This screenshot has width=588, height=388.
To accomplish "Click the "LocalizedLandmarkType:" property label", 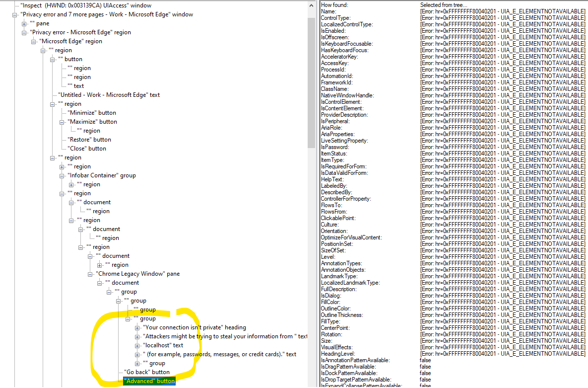I will (x=350, y=283).
